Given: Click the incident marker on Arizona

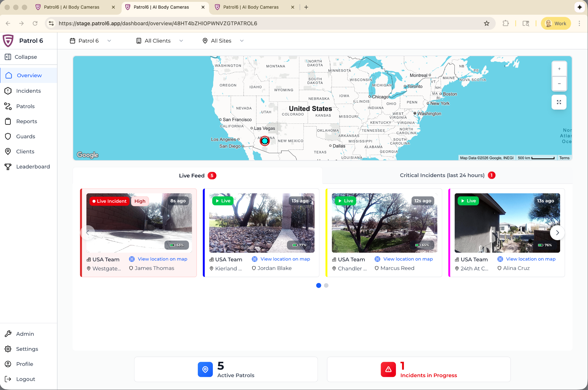Looking at the screenshot, I should [264, 141].
